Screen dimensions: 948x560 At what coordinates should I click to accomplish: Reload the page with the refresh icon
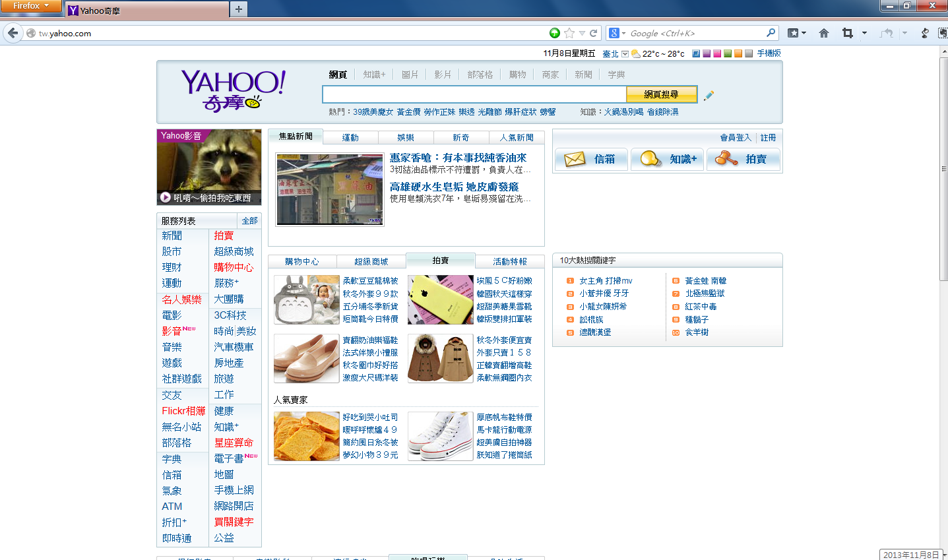tap(594, 33)
